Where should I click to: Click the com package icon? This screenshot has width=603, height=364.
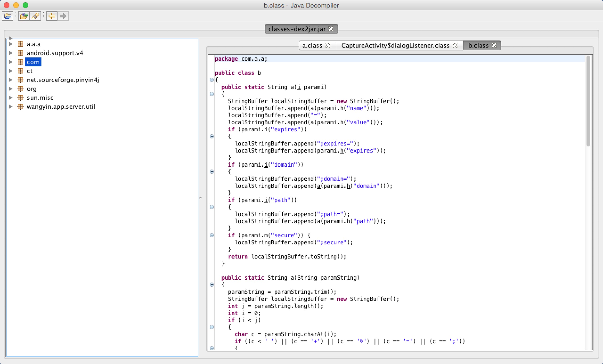(20, 62)
